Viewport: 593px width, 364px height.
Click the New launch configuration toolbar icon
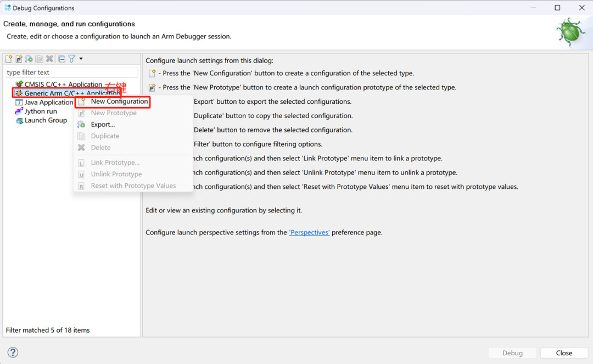9,59
